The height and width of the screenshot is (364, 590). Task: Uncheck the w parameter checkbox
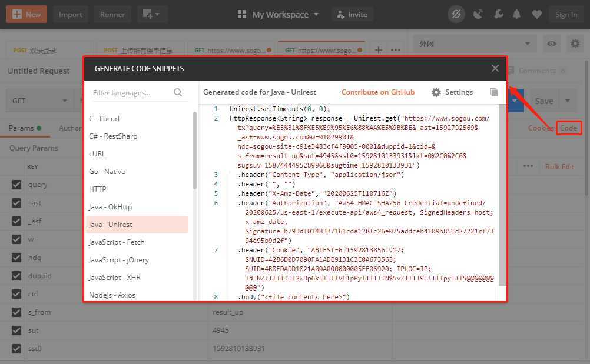pyautogui.click(x=16, y=239)
